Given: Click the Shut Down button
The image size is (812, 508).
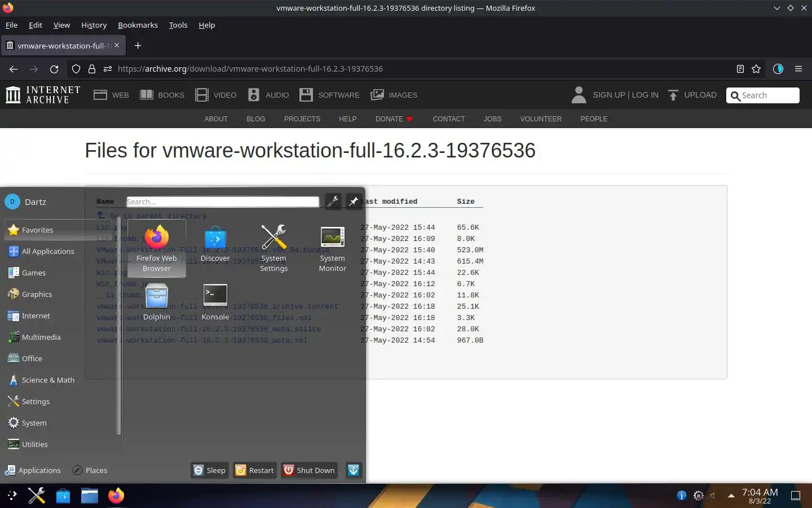Looking at the screenshot, I should [309, 470].
